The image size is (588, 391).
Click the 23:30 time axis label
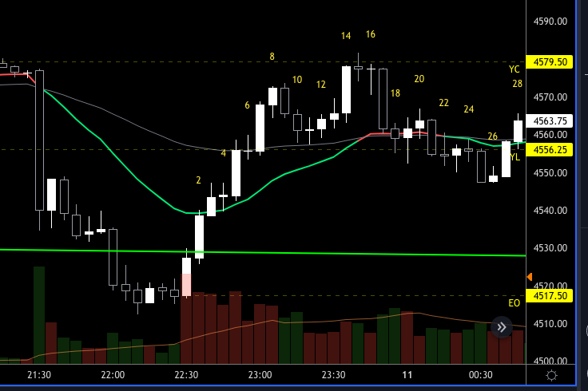(333, 375)
